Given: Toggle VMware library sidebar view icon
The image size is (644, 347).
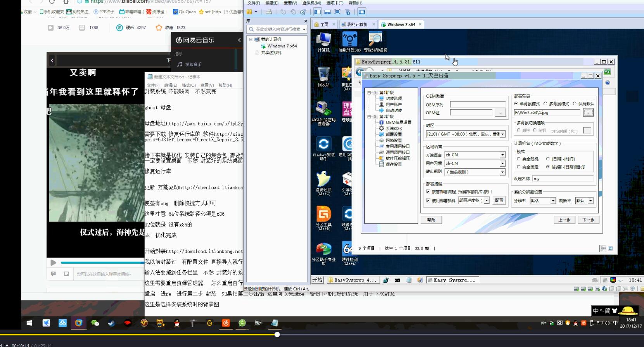Looking at the screenshot, I should 318,12.
